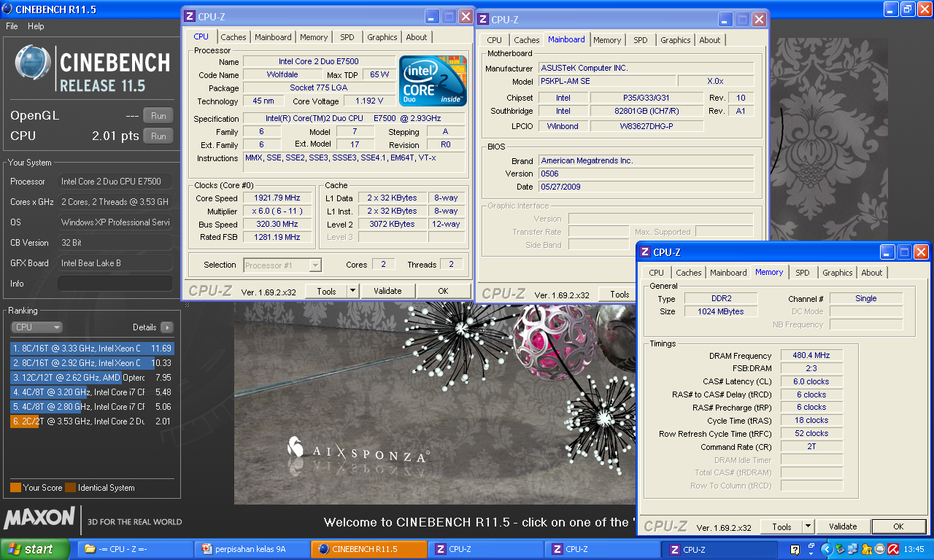Viewport: 934px width, 560px height.
Task: Click the Identical System brown legend swatch
Action: [70, 488]
